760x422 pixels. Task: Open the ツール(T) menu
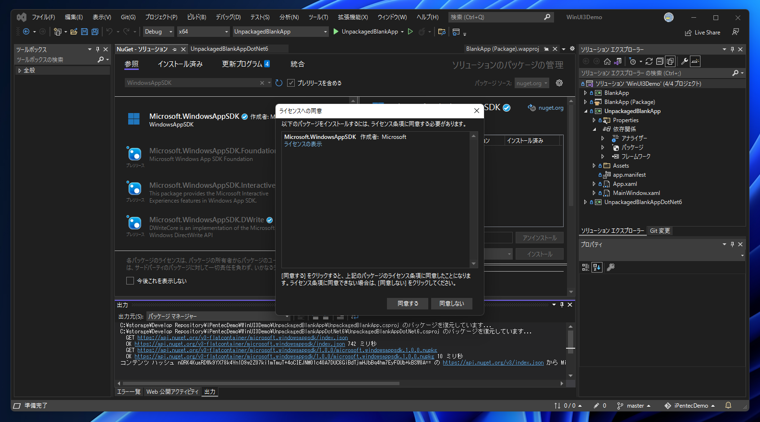[x=318, y=17]
